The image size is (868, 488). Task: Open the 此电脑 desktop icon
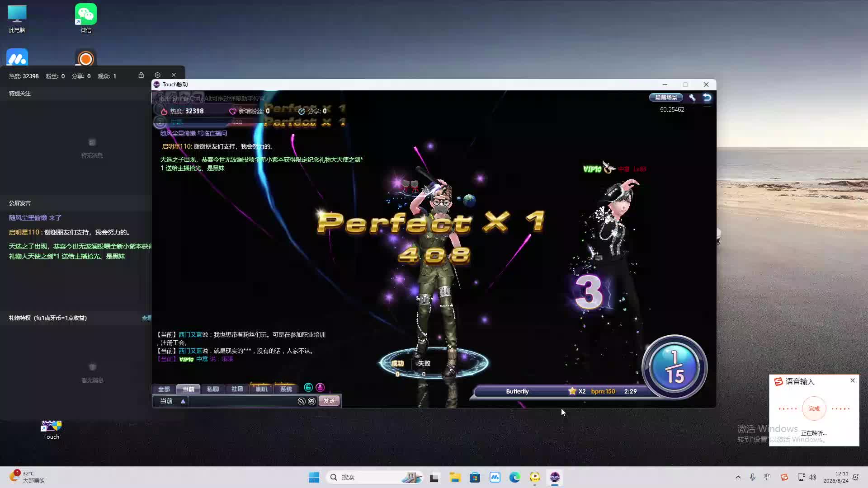[x=17, y=19]
